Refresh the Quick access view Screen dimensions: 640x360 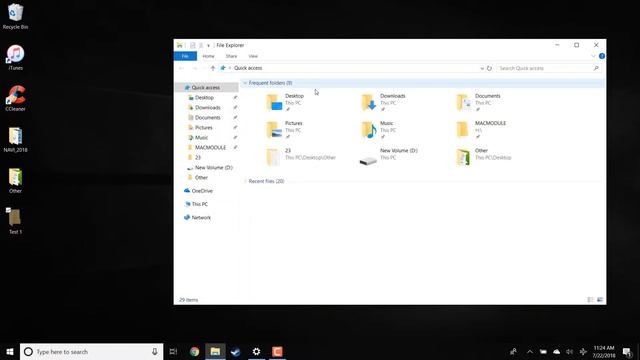pos(489,68)
